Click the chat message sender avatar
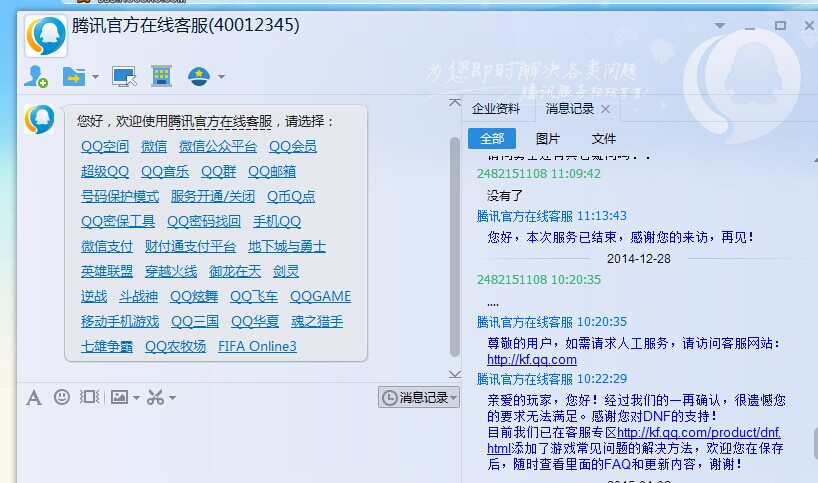The height and width of the screenshot is (483, 818). point(39,119)
